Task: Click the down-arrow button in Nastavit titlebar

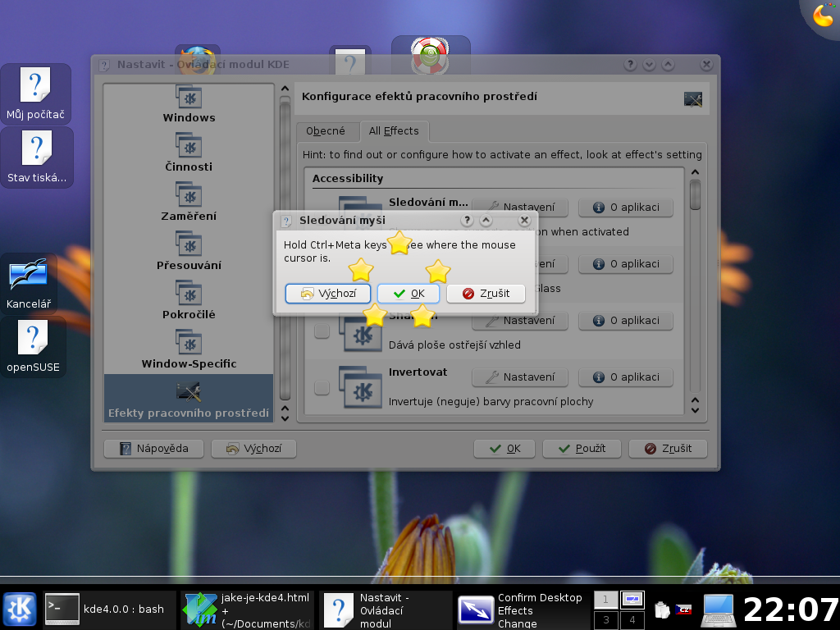Action: point(649,65)
